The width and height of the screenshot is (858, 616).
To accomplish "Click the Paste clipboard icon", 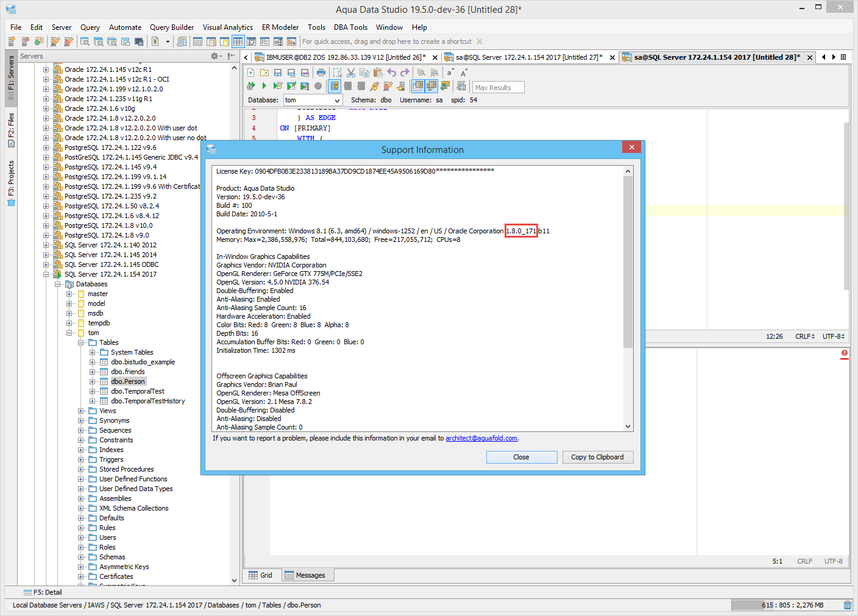I will 378,73.
